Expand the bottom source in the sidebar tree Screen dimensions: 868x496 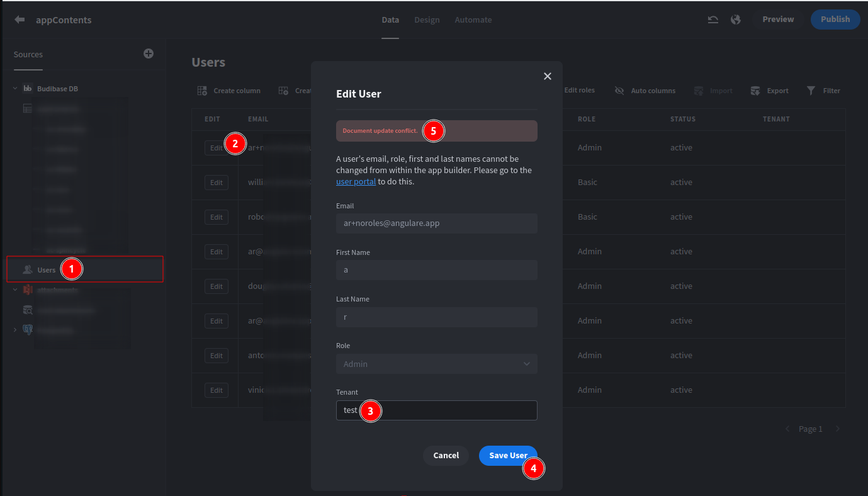tap(14, 329)
